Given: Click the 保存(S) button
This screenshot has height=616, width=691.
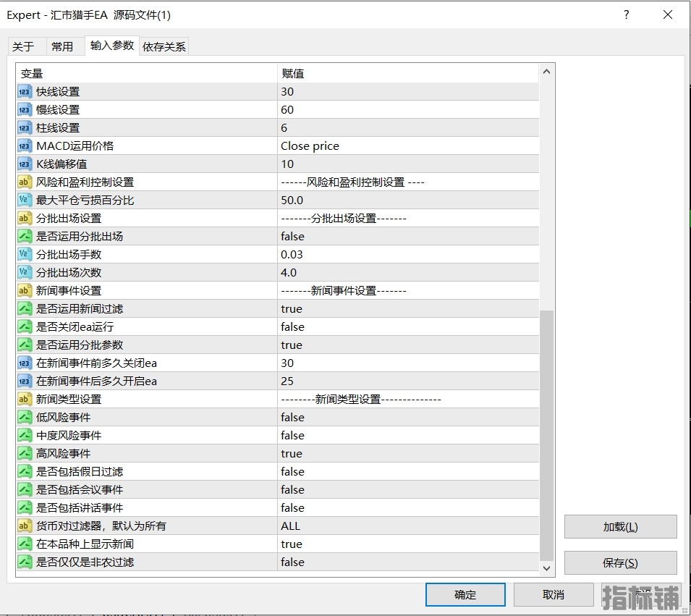Looking at the screenshot, I should pos(620,562).
